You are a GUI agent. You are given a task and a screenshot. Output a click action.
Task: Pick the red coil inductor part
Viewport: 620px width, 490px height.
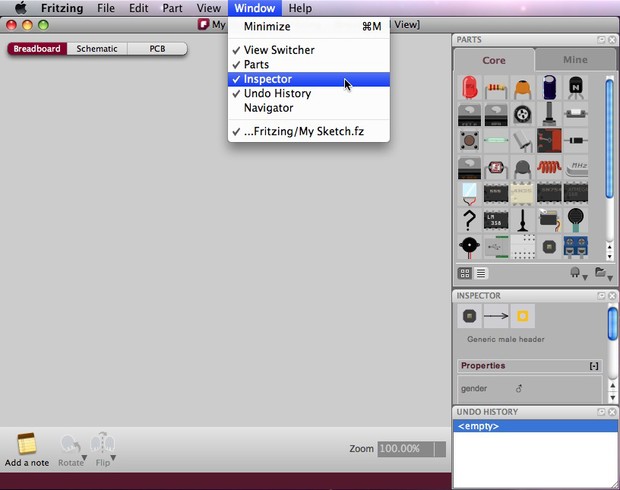tap(549, 167)
